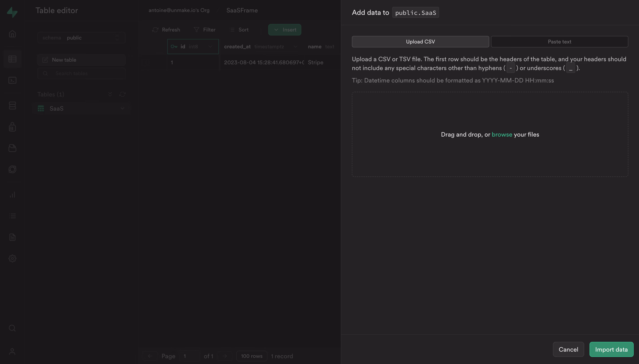Toggle the checkbox for row 1
This screenshot has height=364, width=639.
pyautogui.click(x=146, y=62)
